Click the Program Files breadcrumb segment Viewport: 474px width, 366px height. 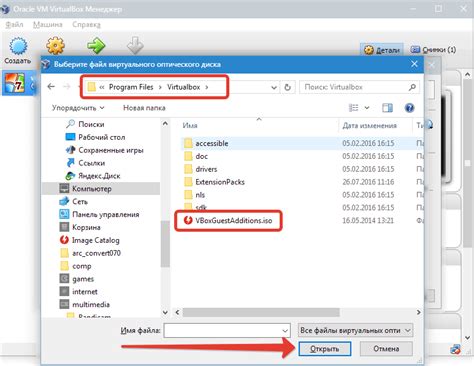pyautogui.click(x=131, y=87)
